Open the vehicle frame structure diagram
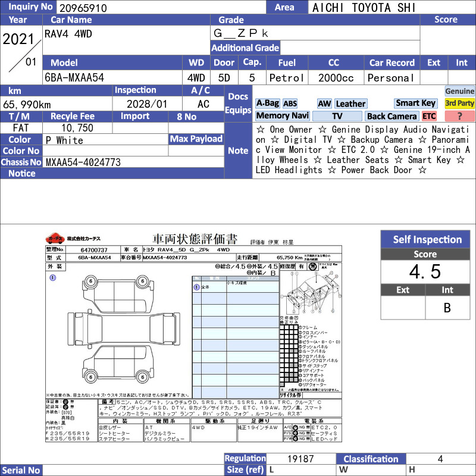Image resolution: width=476 pixels, height=476 pixels. (311, 292)
